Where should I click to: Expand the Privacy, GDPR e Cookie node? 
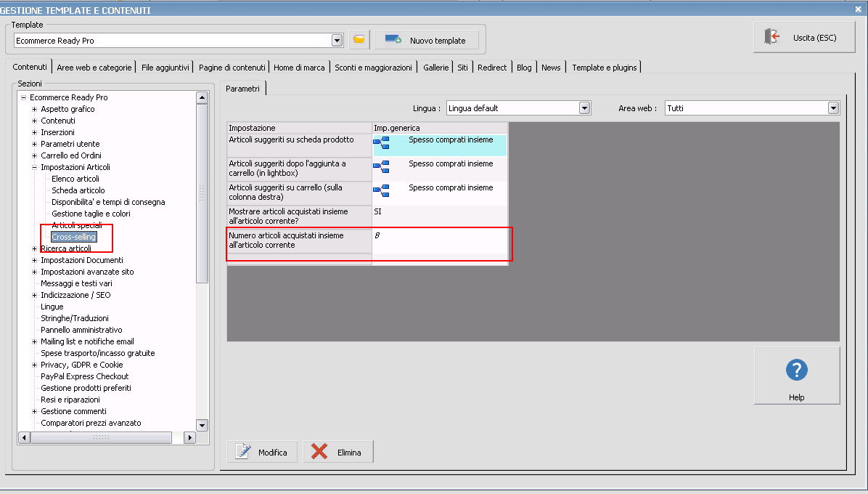click(34, 365)
